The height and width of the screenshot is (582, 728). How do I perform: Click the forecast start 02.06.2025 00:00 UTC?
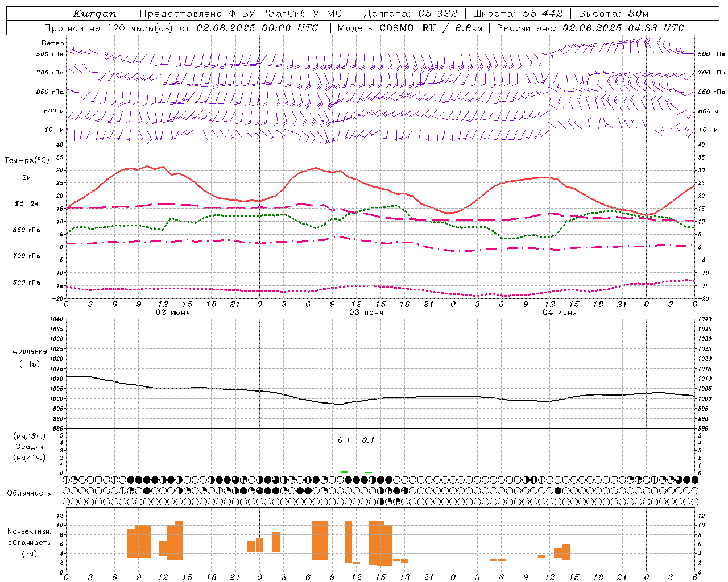click(x=257, y=28)
